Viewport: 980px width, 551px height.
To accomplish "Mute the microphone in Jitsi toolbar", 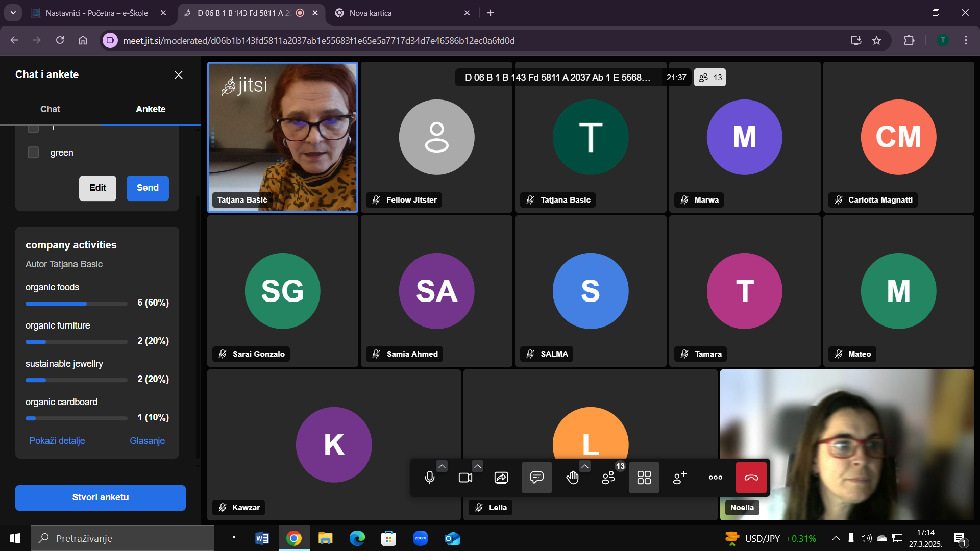I will coord(429,478).
